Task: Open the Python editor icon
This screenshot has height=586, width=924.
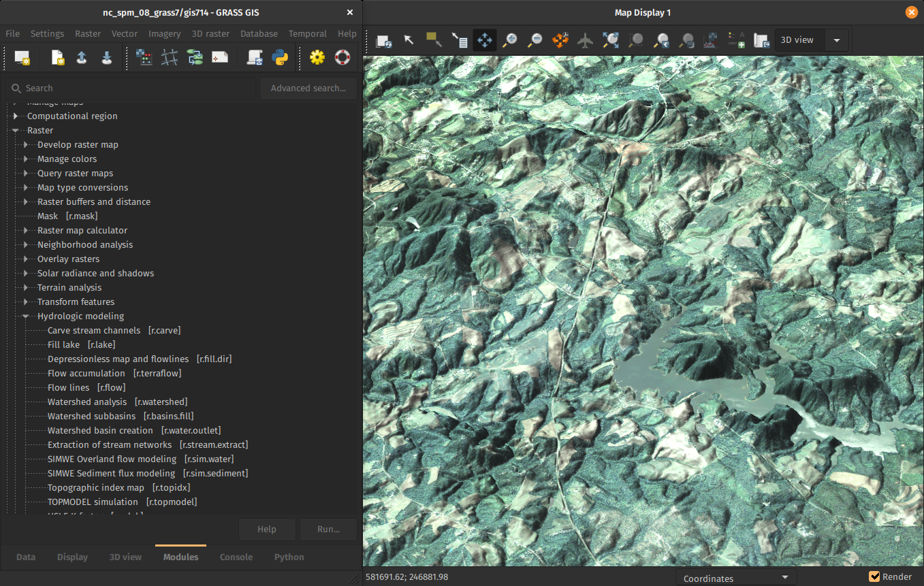Action: click(280, 58)
